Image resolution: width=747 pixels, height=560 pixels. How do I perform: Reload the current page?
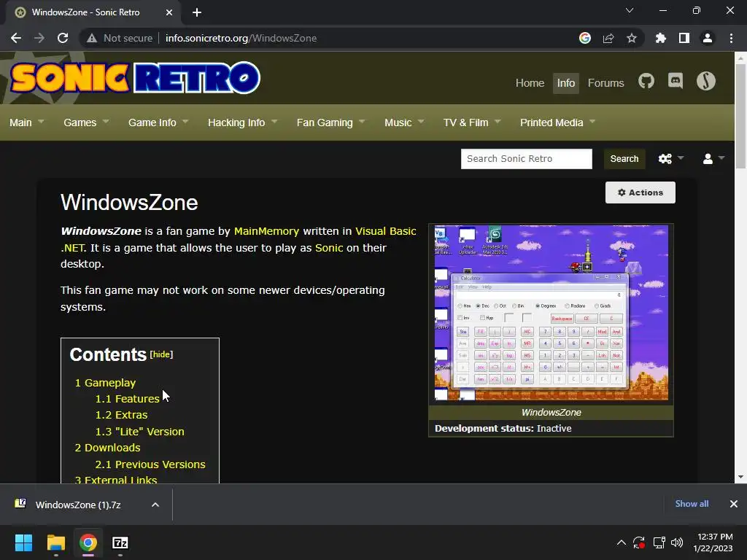click(63, 38)
